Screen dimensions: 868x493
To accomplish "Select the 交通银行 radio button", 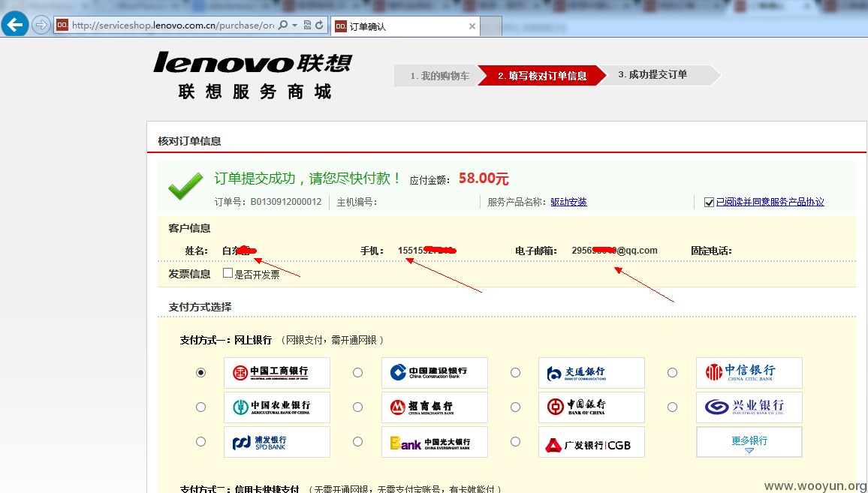I will 515,372.
